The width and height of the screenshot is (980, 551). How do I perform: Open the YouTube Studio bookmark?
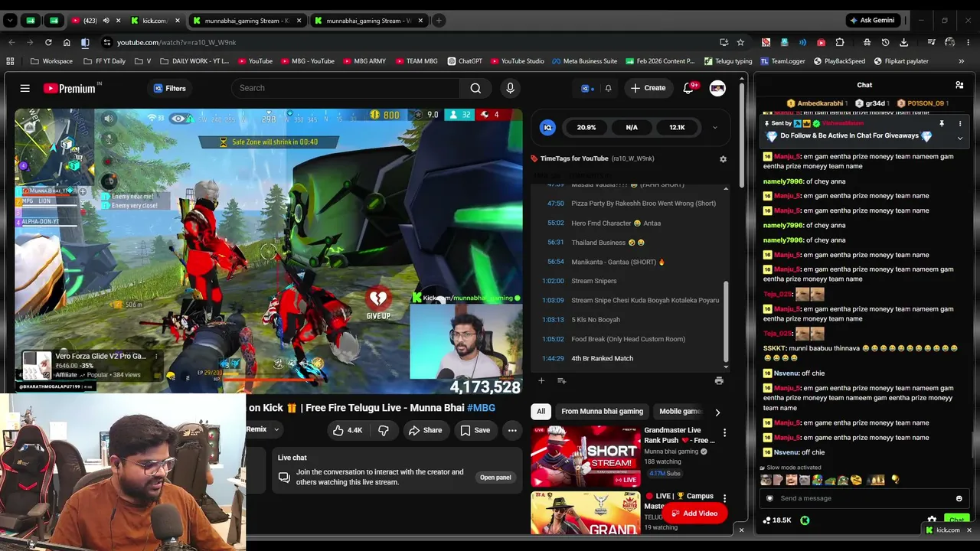[518, 61]
